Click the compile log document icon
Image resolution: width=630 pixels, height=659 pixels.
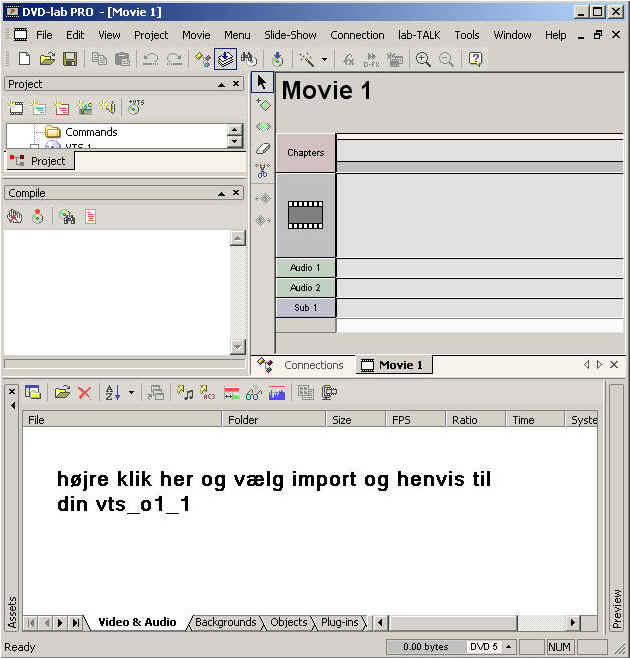pos(90,217)
